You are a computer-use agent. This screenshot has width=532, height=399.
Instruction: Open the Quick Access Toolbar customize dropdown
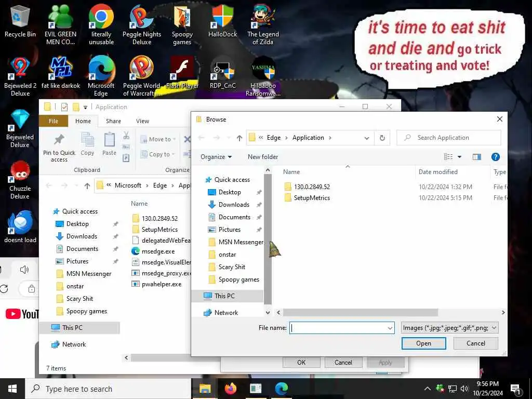pyautogui.click(x=86, y=107)
